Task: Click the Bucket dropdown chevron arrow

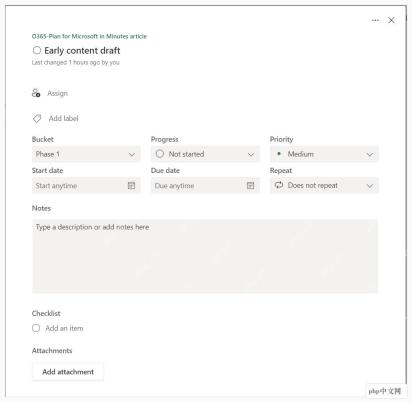Action: pos(132,155)
